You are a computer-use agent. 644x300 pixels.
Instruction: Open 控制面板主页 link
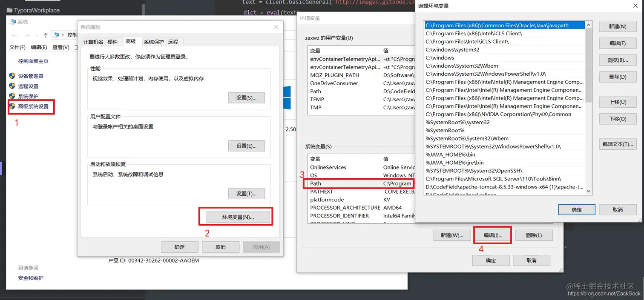(x=33, y=61)
